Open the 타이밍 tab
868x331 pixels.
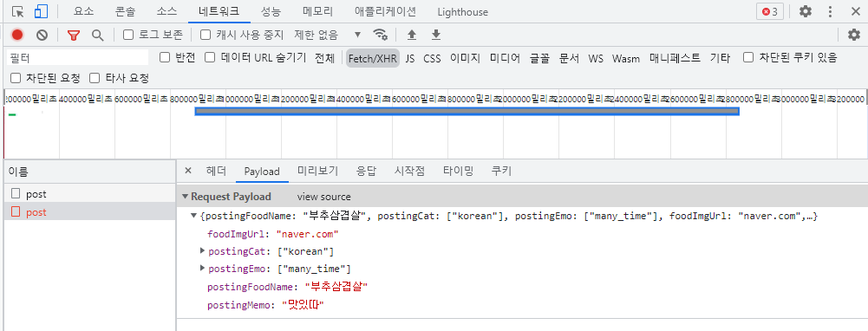[458, 171]
